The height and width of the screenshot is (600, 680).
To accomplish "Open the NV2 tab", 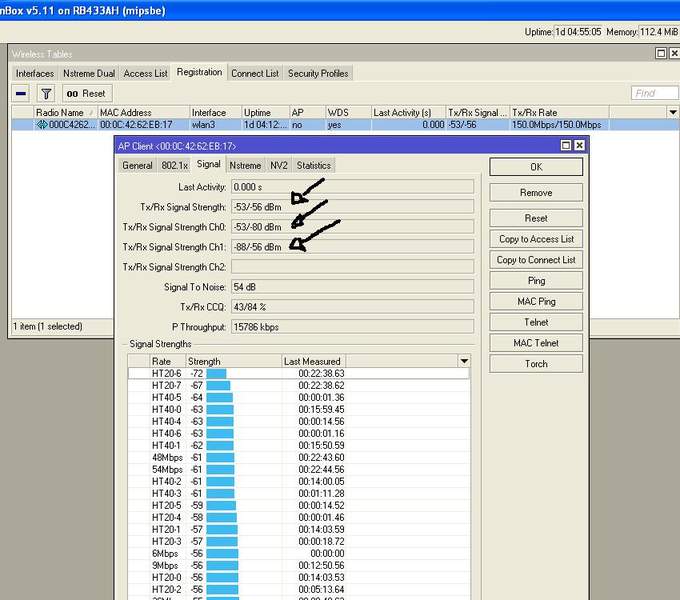I will (279, 166).
